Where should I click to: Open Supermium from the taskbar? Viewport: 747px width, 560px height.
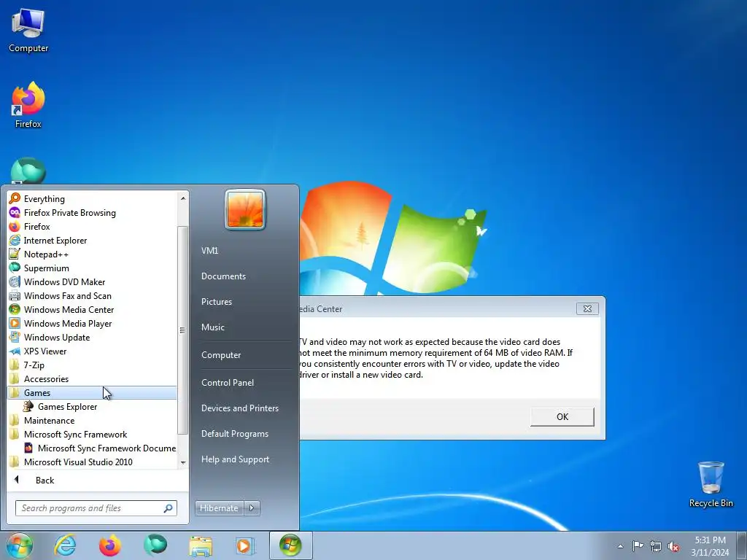155,545
